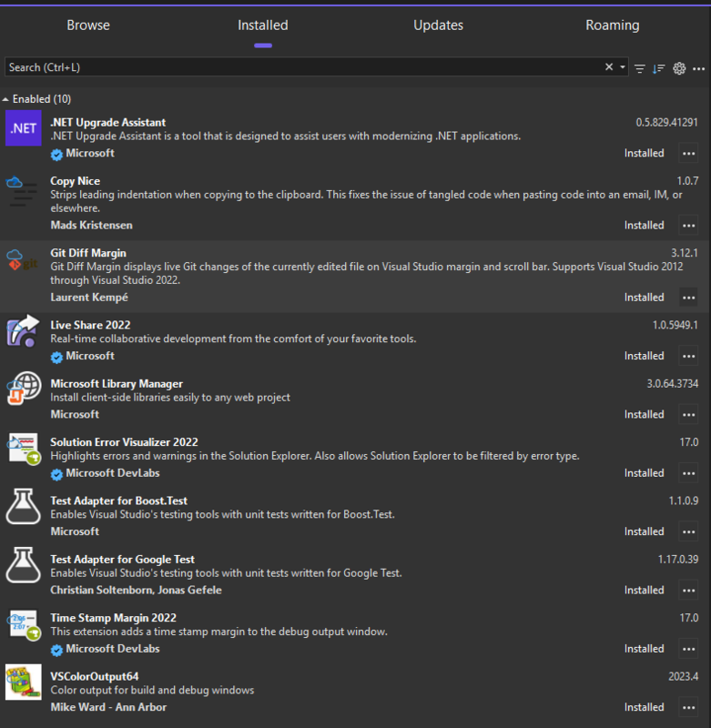711x728 pixels.
Task: Open more actions for Solution Error Visualizer 2022
Action: point(688,473)
